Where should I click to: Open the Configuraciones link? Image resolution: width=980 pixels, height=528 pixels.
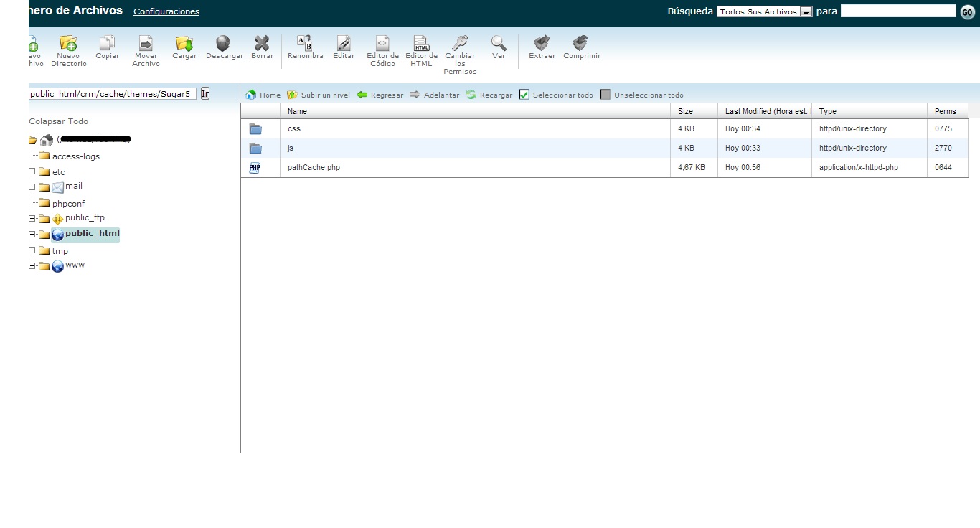tap(166, 11)
